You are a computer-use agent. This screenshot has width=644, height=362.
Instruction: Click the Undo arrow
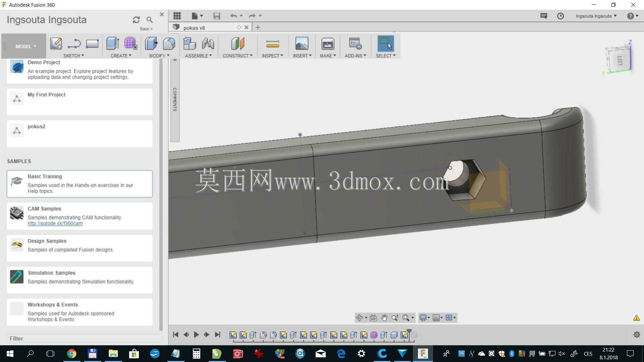tap(233, 16)
